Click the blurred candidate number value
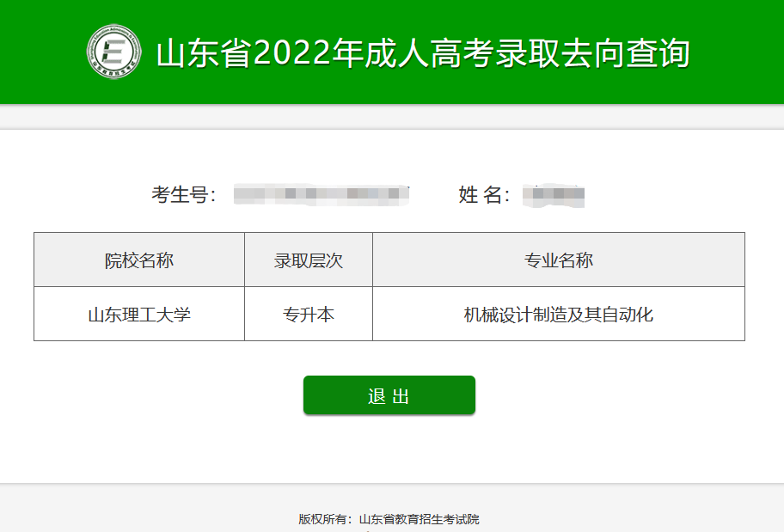Viewport: 784px width, 532px height. click(x=322, y=194)
